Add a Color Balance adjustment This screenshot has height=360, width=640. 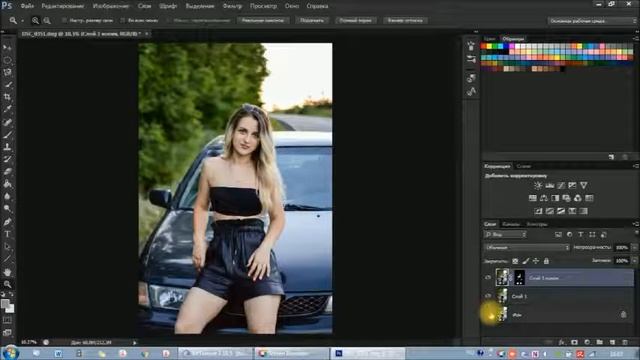[544, 198]
